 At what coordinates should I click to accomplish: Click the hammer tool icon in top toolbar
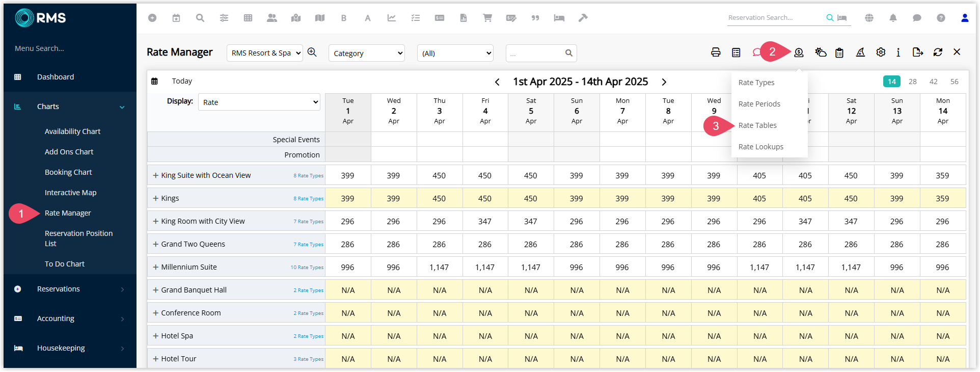pyautogui.click(x=583, y=18)
